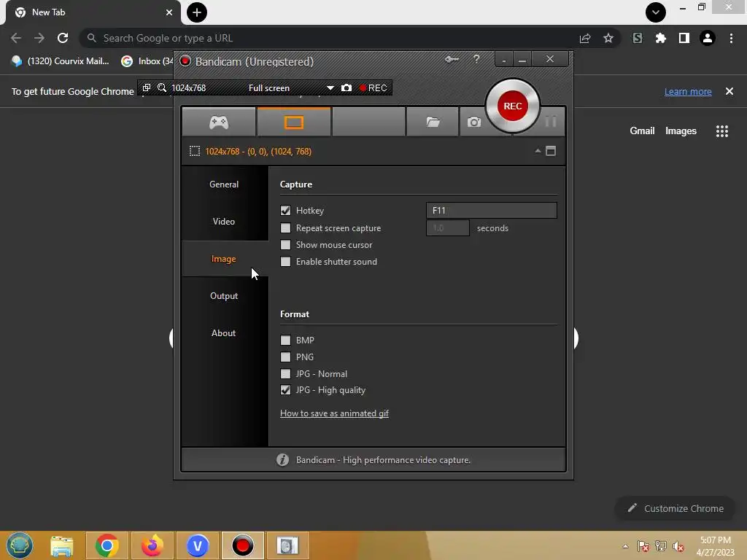The height and width of the screenshot is (560, 747).
Task: Click the key register icon in title bar
Action: pos(452,60)
